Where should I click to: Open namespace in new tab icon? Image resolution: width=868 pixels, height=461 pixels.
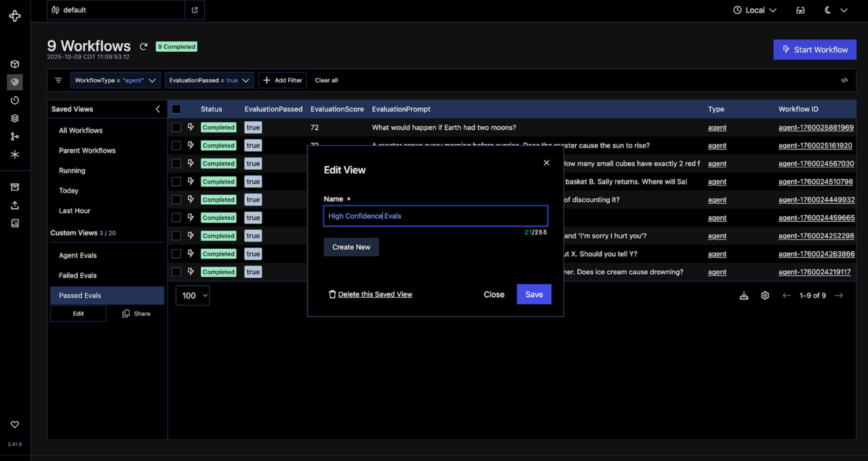coord(194,10)
